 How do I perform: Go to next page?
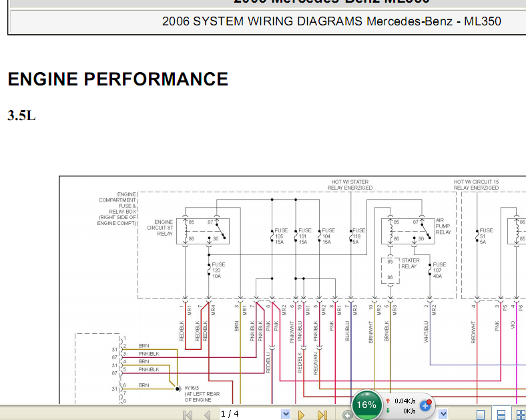301,415
